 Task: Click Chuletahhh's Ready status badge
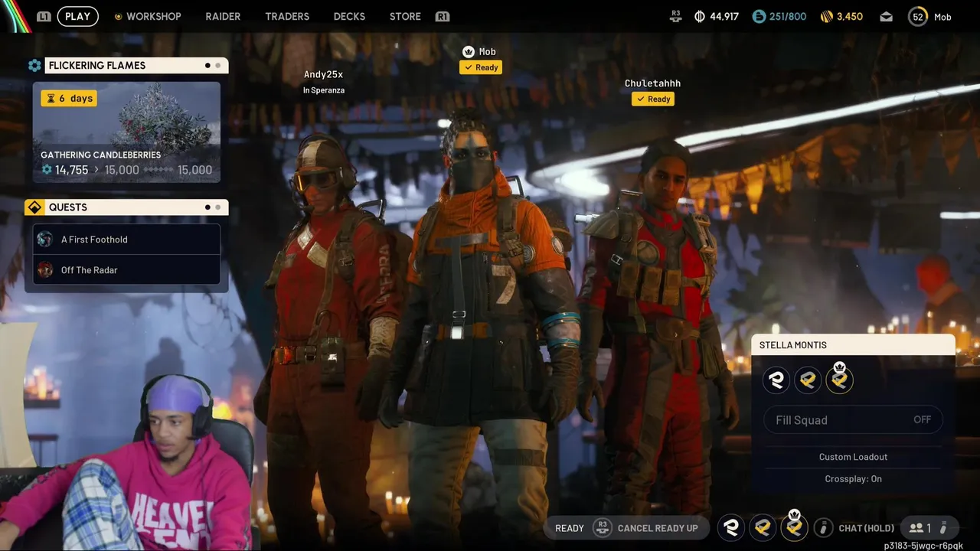pos(653,99)
